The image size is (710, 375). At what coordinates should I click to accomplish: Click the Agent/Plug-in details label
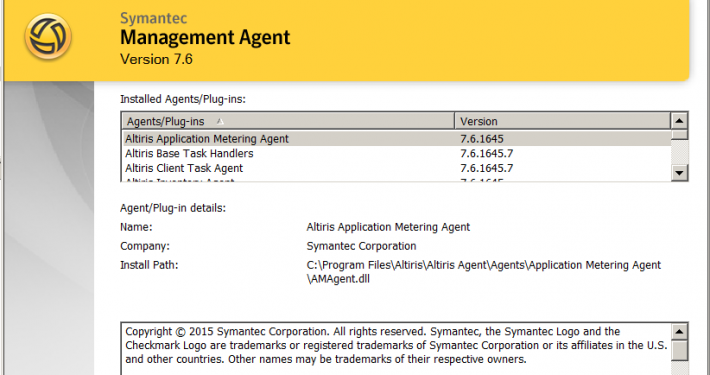(x=173, y=208)
